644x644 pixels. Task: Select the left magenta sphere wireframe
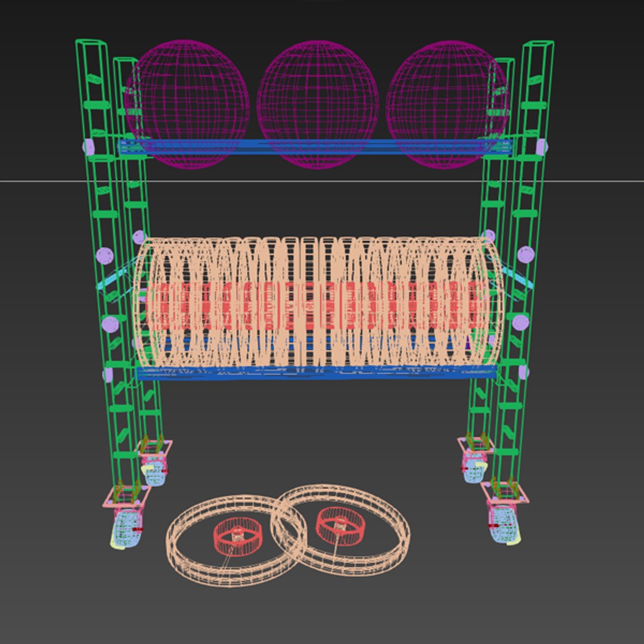tap(187, 104)
